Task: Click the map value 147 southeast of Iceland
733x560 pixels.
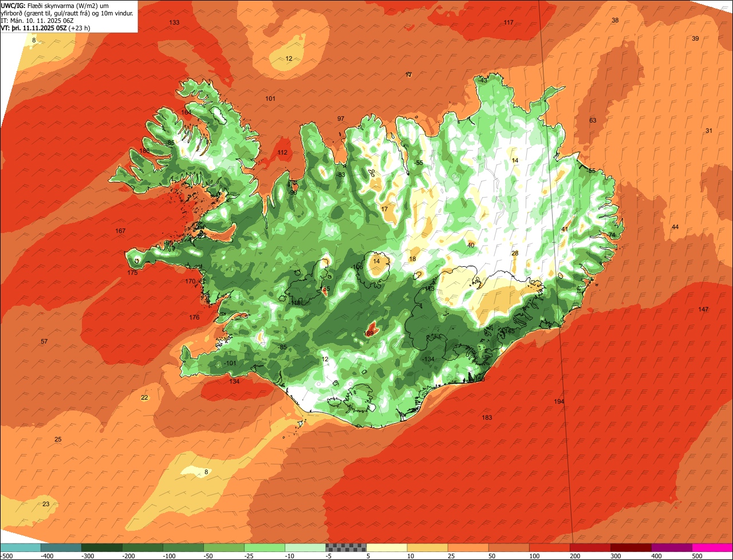Action: click(x=703, y=309)
